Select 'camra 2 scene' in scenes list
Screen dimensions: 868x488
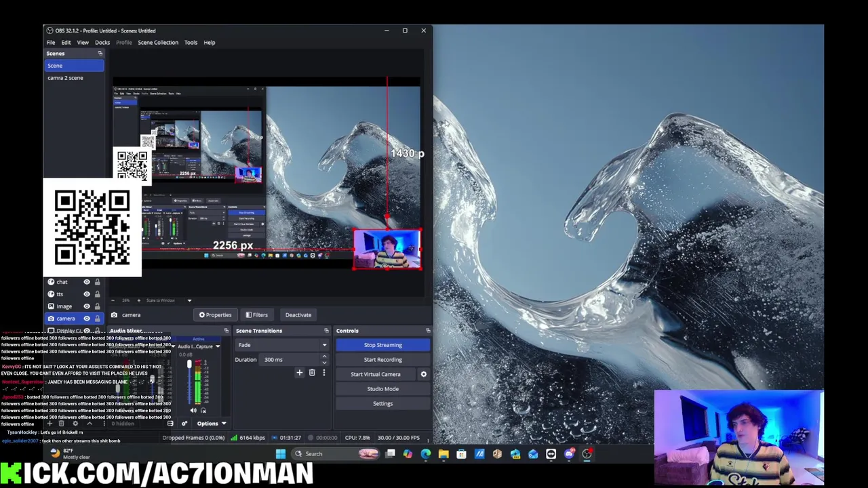[x=75, y=78]
